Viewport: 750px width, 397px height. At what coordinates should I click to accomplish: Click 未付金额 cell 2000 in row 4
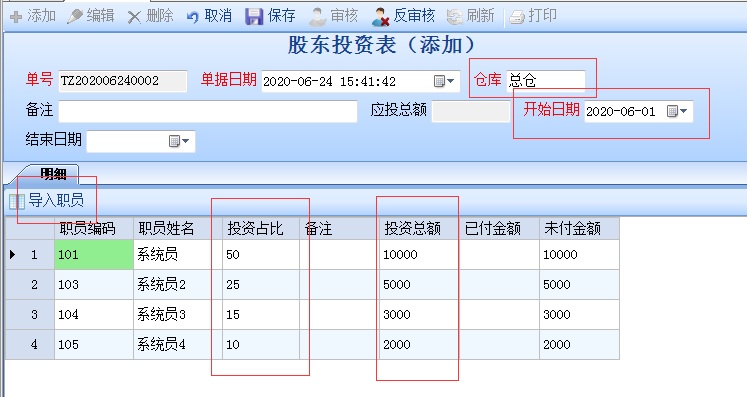coord(579,344)
